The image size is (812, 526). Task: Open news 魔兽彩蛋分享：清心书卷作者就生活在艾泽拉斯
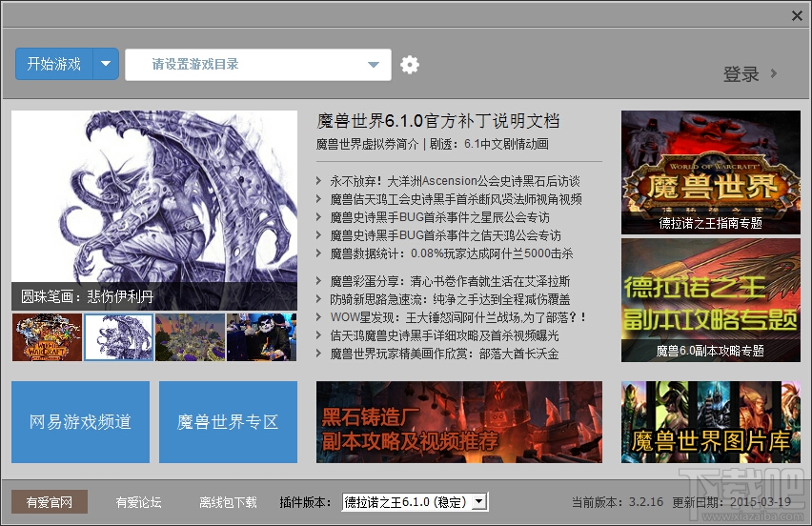coord(450,281)
